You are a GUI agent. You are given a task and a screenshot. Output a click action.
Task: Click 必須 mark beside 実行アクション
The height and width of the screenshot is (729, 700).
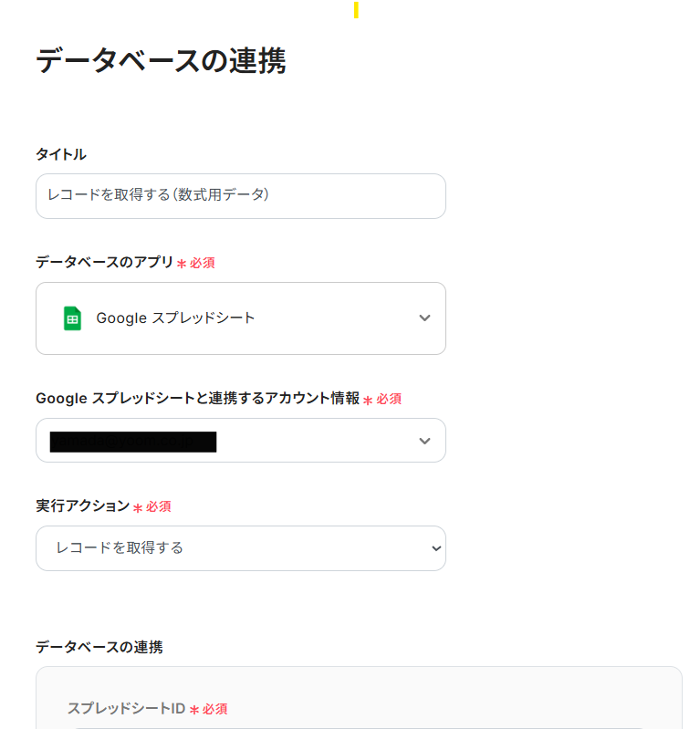pyautogui.click(x=158, y=506)
